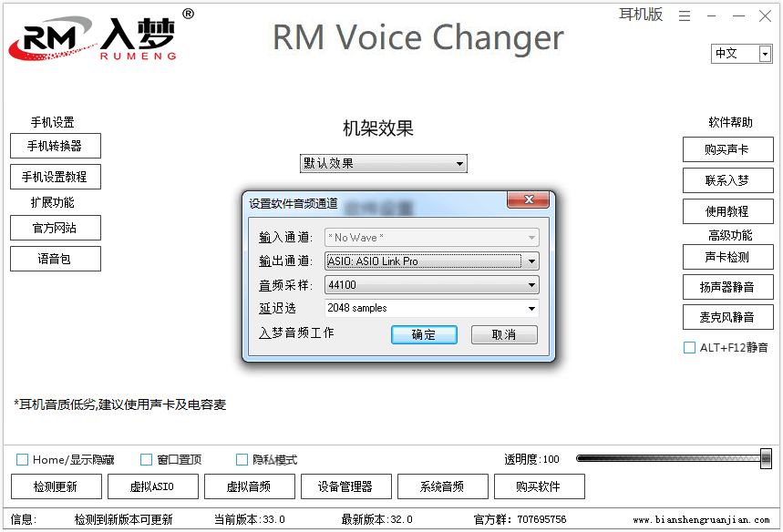Viewport: 783px width, 532px height.
Task: Visit 官方网站
Action: pos(56,228)
